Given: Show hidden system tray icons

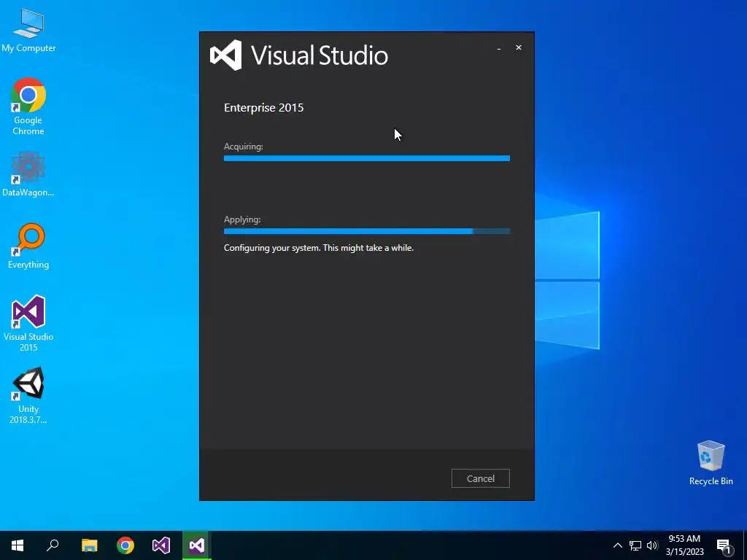Looking at the screenshot, I should tap(617, 545).
